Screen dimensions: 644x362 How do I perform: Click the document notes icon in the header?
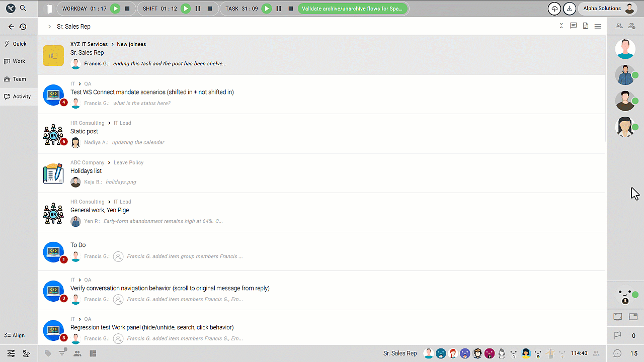[586, 26]
